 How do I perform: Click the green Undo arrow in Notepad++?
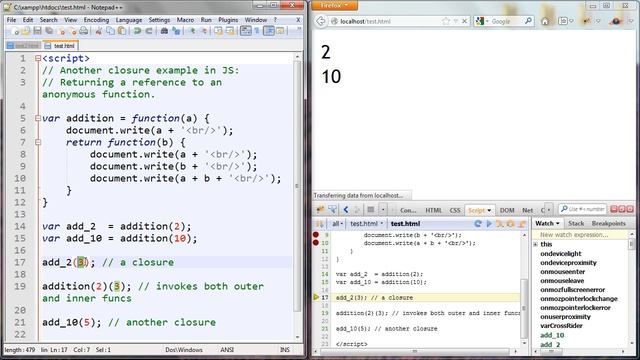[137, 31]
